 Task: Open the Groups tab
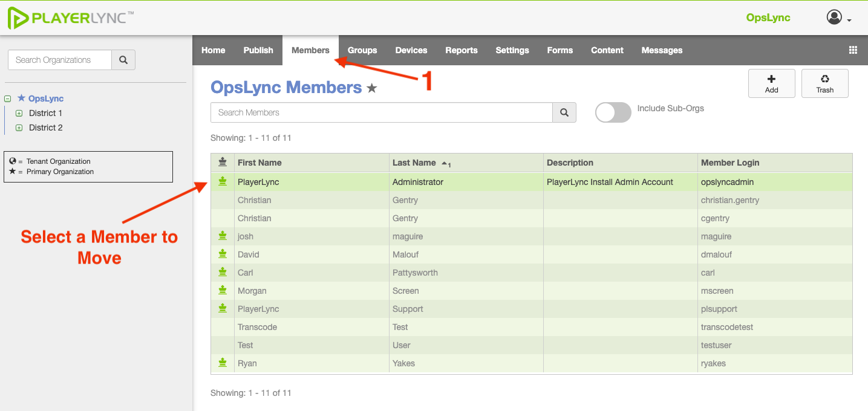point(362,50)
